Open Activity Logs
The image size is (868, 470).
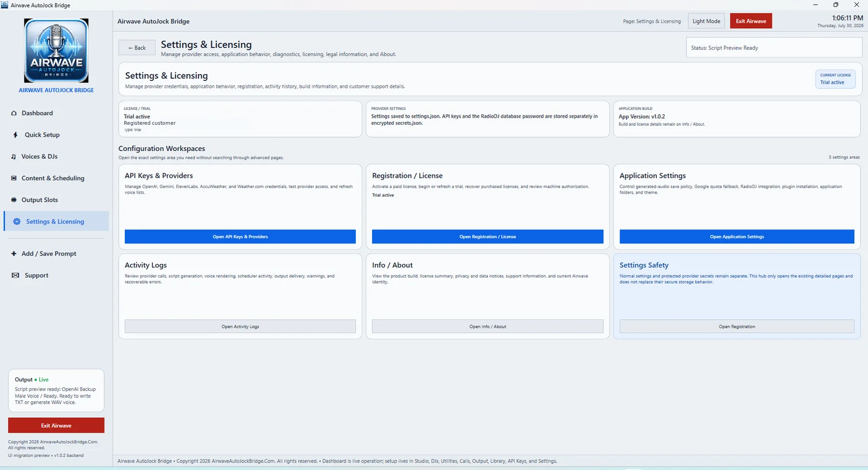click(x=240, y=327)
